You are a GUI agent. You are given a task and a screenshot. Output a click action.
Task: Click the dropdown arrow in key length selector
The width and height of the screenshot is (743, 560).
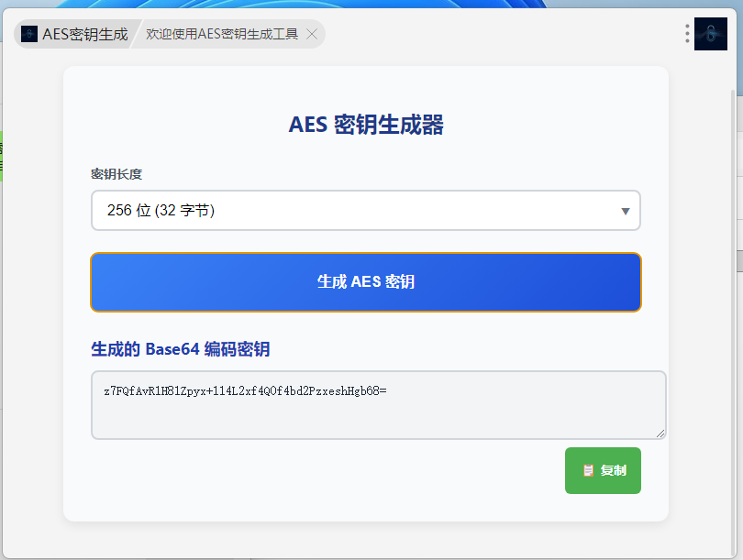point(626,212)
